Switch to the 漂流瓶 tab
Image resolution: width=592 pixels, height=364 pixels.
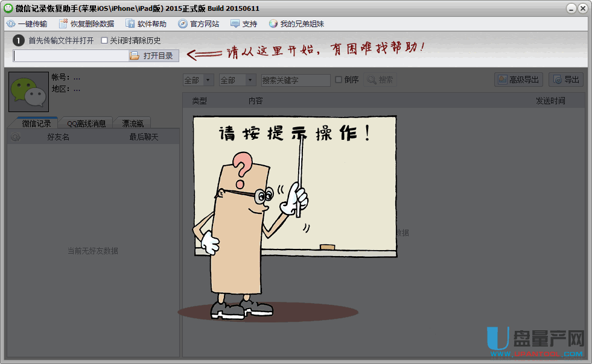coord(133,123)
